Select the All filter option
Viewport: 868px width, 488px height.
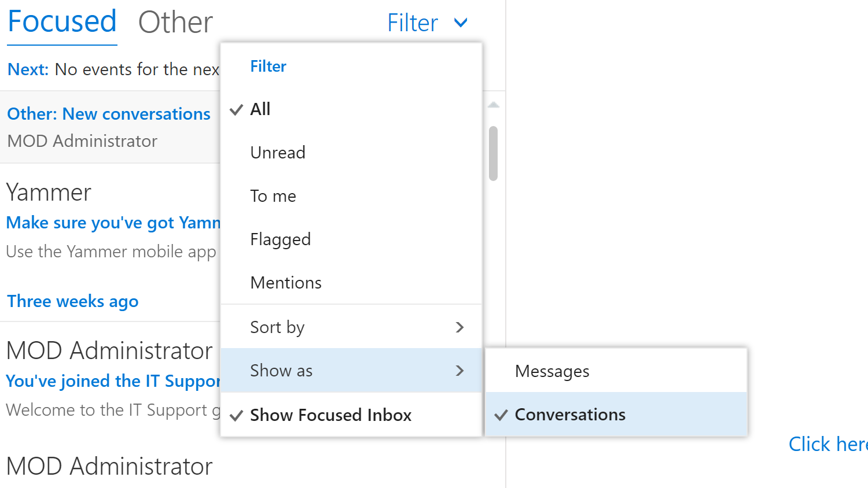[351, 109]
